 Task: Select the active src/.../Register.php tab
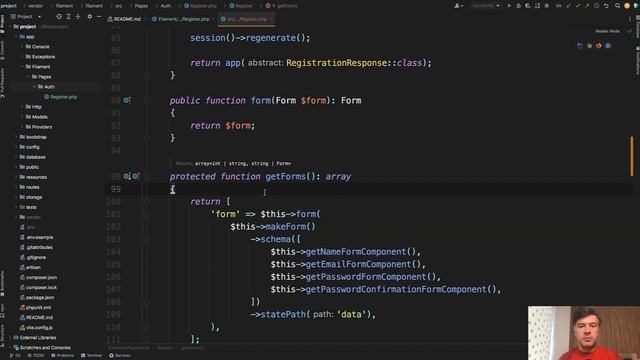(x=247, y=19)
